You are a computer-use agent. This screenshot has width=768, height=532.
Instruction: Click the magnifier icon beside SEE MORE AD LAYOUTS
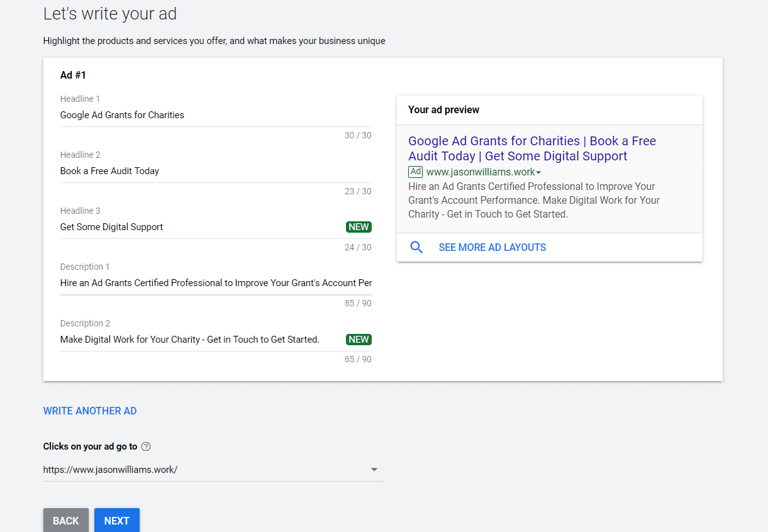(416, 247)
